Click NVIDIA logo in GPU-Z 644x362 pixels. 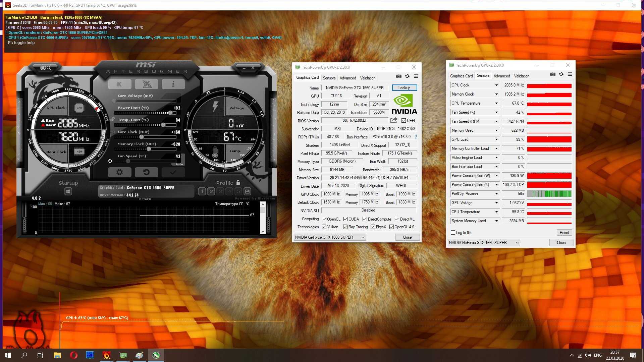pyautogui.click(x=404, y=104)
